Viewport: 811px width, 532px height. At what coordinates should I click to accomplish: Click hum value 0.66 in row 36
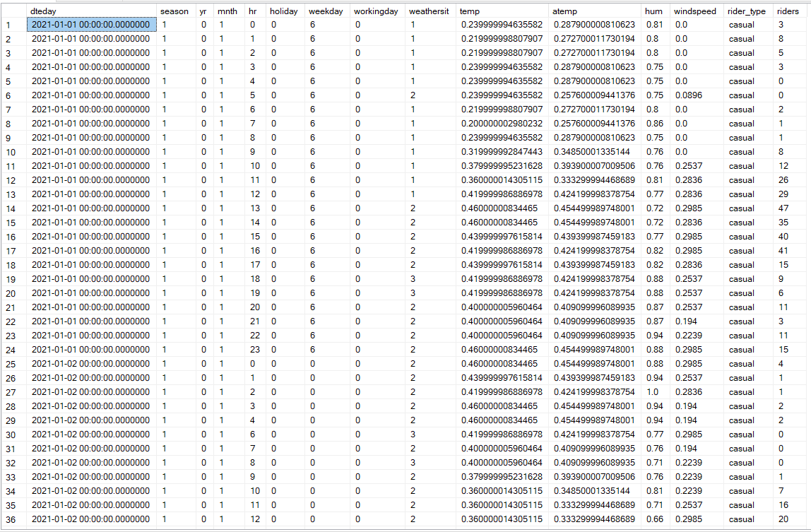[654, 519]
